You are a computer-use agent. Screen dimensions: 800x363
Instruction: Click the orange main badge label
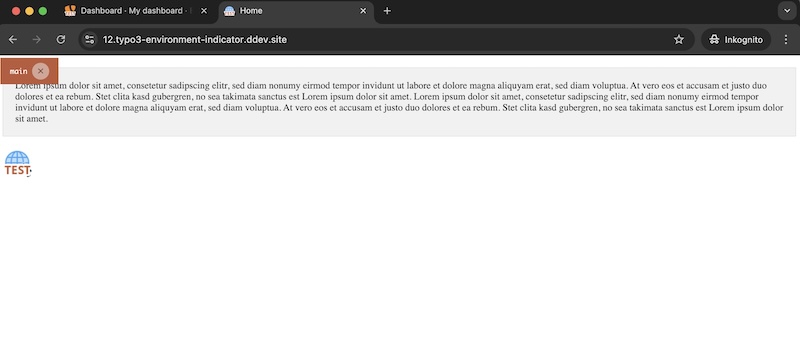tap(18, 71)
